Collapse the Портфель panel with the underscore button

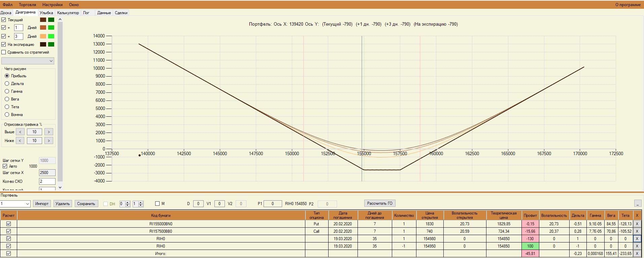pyautogui.click(x=638, y=203)
